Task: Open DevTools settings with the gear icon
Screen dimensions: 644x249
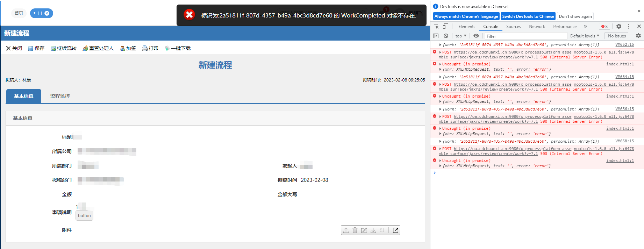Action: coord(619,26)
